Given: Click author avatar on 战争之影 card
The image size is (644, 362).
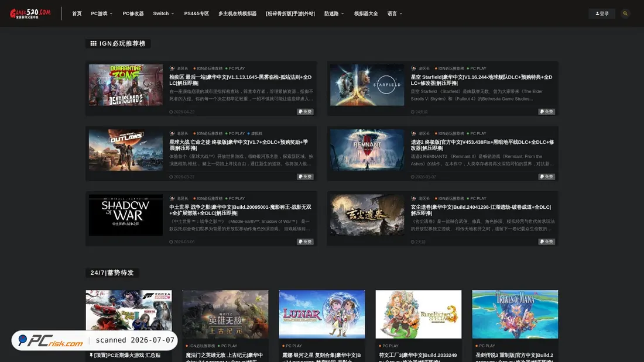Looking at the screenshot, I should point(172,198).
